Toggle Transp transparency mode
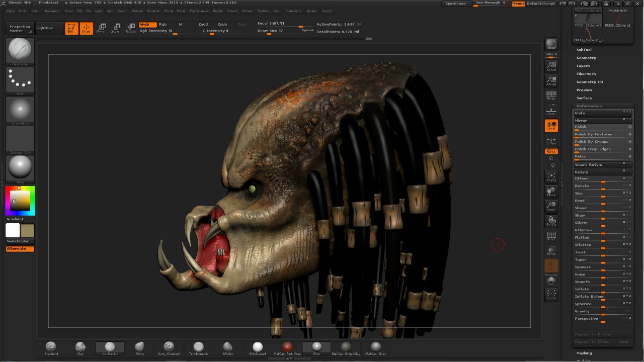 pyautogui.click(x=551, y=251)
